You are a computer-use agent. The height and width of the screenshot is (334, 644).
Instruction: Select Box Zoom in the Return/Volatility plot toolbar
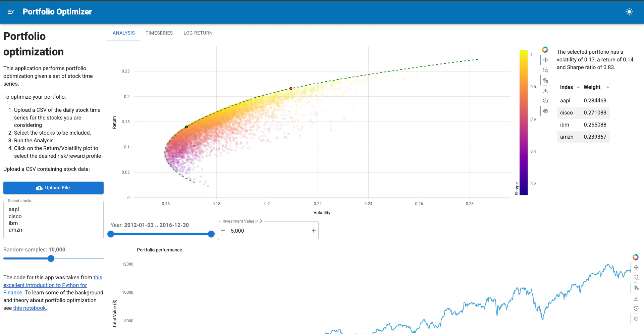(546, 70)
